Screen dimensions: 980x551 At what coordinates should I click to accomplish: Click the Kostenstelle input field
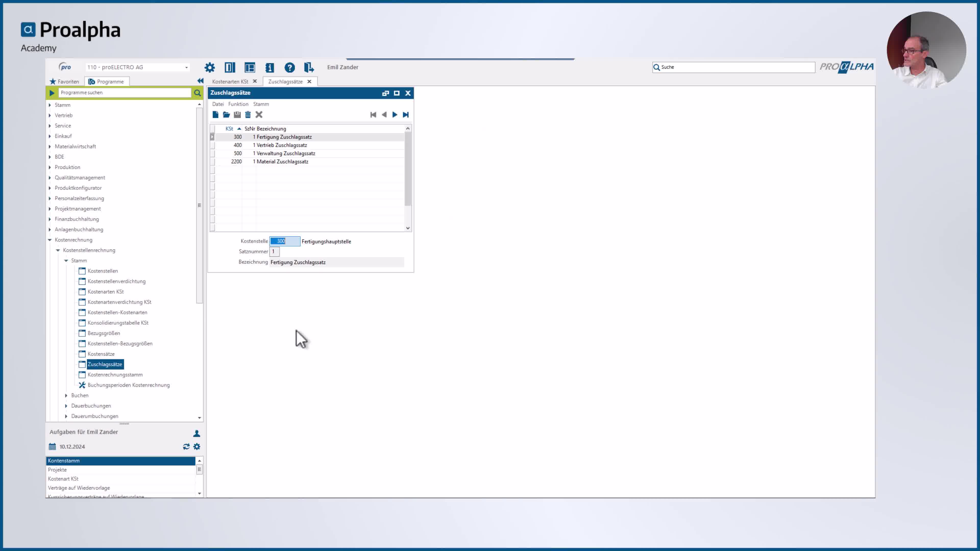click(285, 241)
